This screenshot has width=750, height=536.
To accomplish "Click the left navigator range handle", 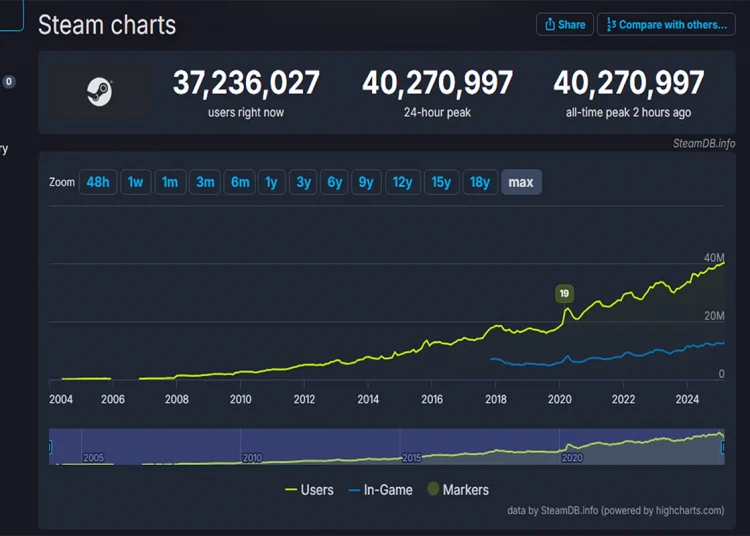I will coord(50,447).
